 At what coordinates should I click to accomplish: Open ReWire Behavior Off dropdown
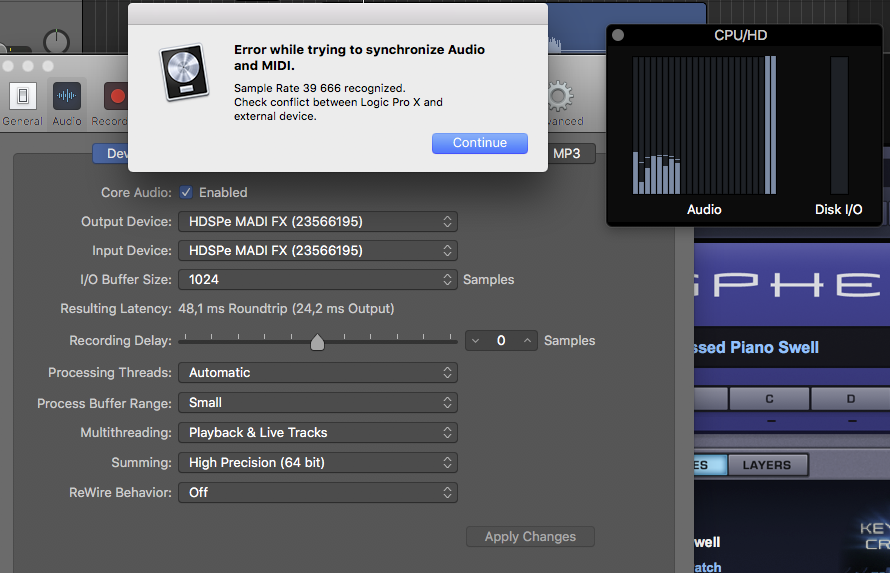tap(318, 492)
